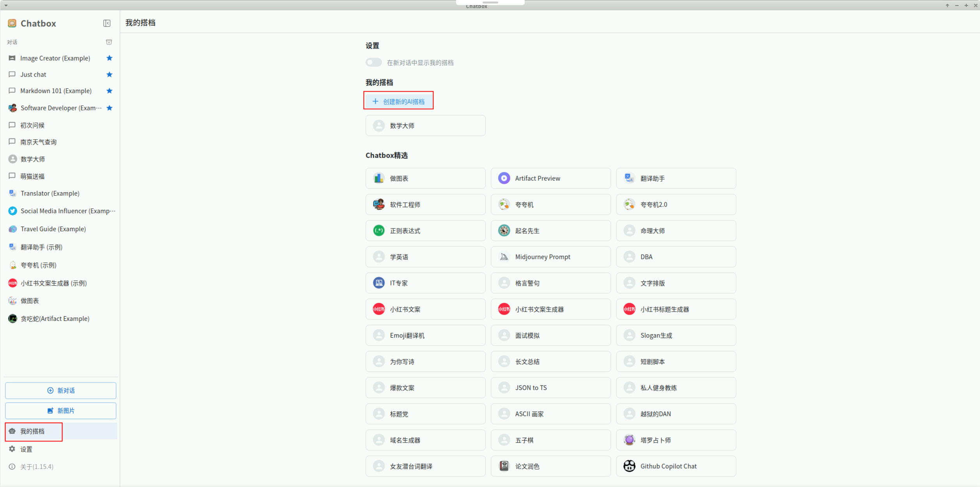Unstar the Just chat conversation
This screenshot has height=487, width=980.
(x=109, y=74)
